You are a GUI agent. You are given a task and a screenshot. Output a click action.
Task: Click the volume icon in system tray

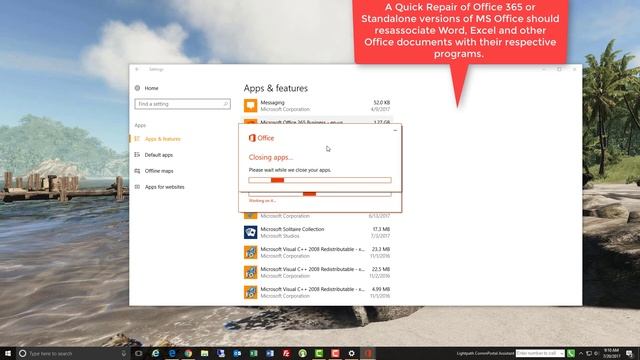pos(596,353)
